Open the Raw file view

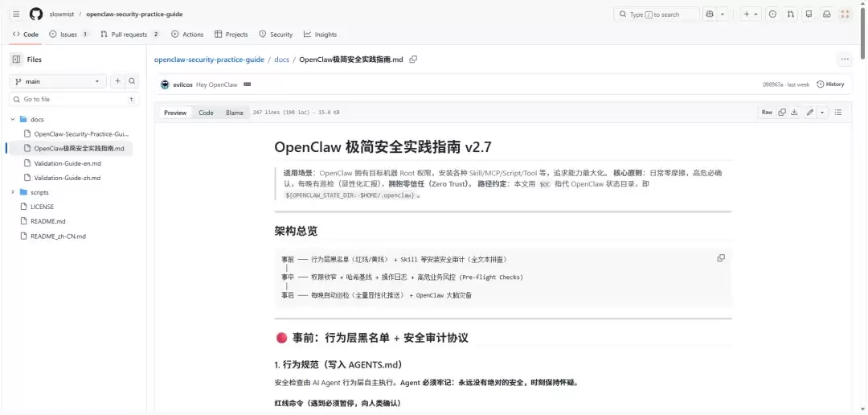click(x=767, y=112)
